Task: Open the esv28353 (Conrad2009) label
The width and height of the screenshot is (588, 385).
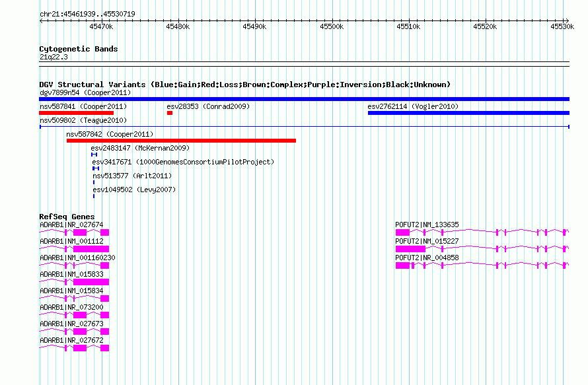Action: tap(208, 106)
